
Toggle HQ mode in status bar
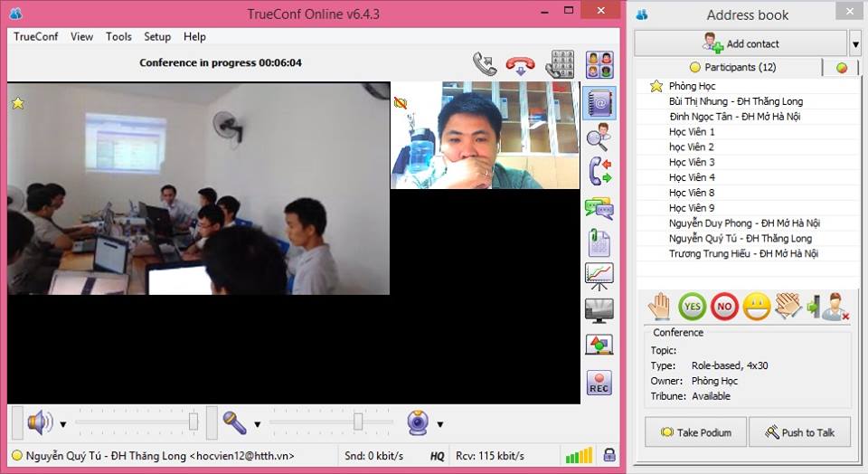click(x=437, y=456)
